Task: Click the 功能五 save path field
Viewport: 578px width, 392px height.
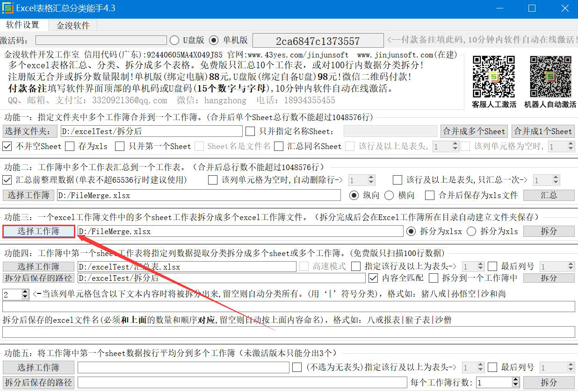Action: (242, 382)
